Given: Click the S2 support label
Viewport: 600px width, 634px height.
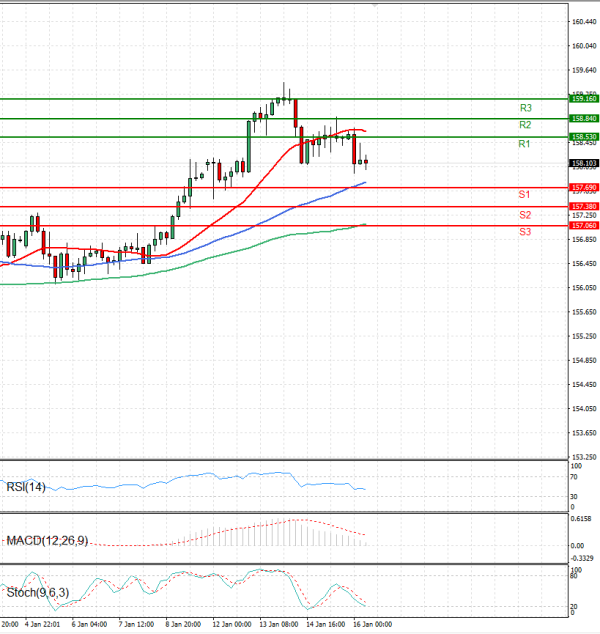Looking at the screenshot, I should 524,215.
